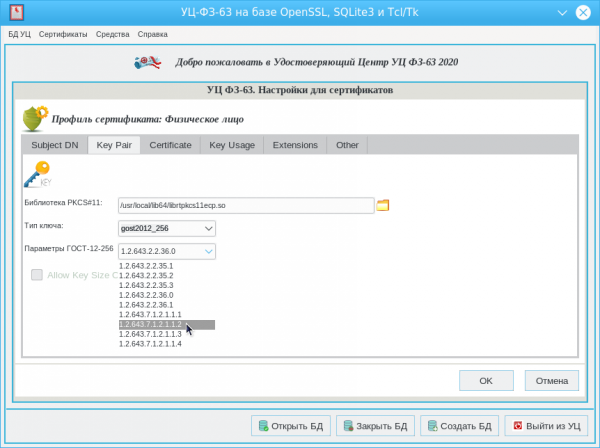Click the certificate profile shield icon

click(x=34, y=119)
